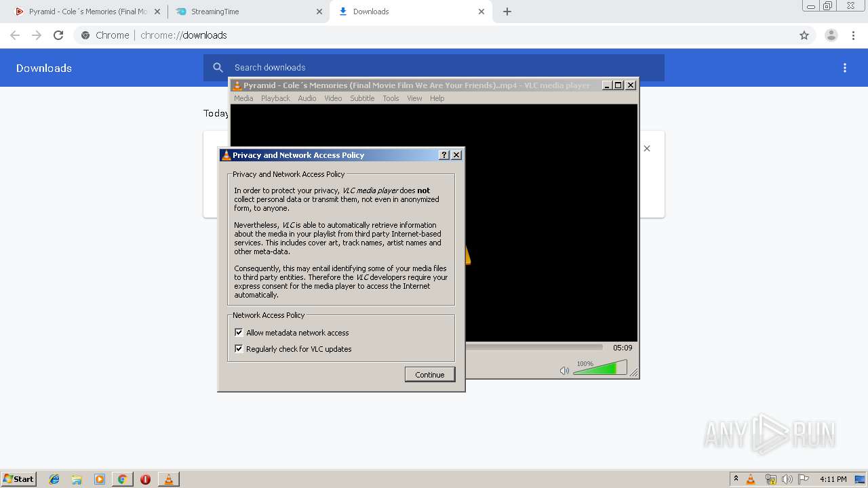The image size is (868, 488).
Task: Click VLC cone icon in player title bar
Action: (x=237, y=85)
